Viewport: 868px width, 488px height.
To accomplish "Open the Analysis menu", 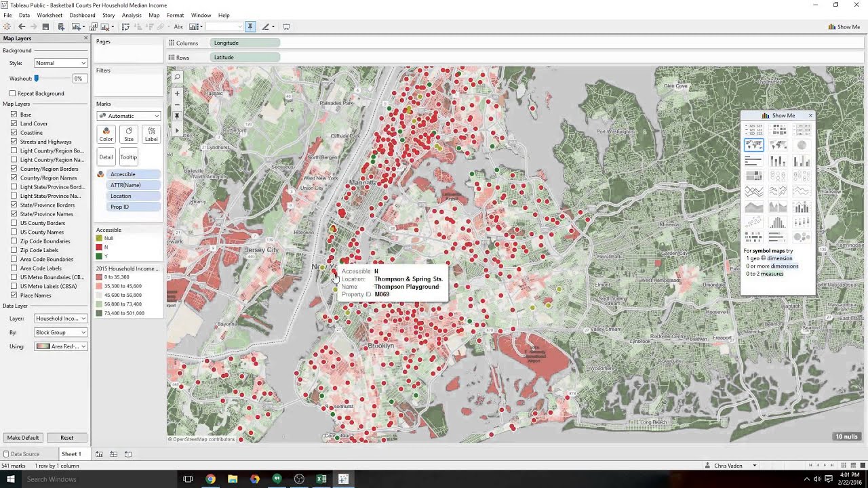I will 132,15.
